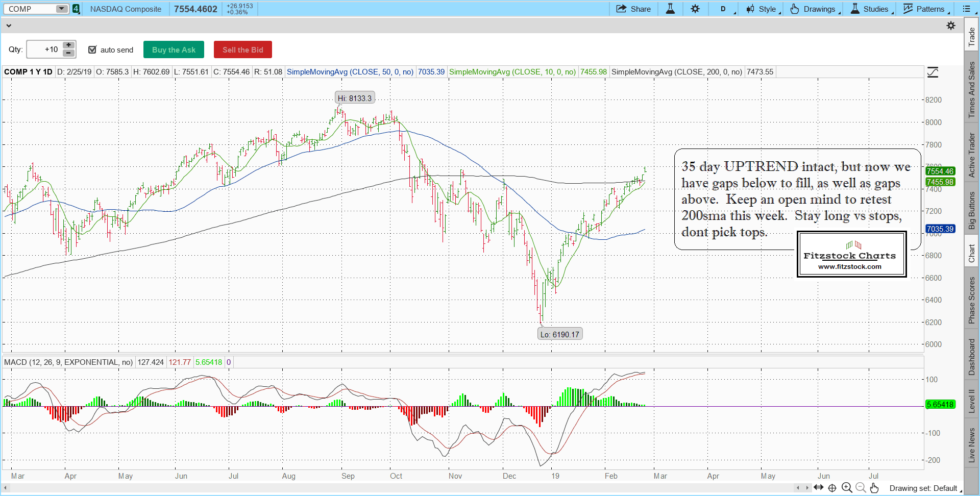This screenshot has width=980, height=496.
Task: Switch to the Active Trader tab
Action: 971,155
